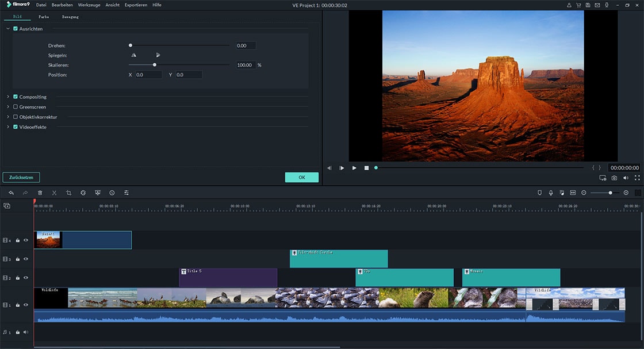Image resolution: width=644 pixels, height=349 pixels.
Task: Lock video track 4
Action: 18,240
